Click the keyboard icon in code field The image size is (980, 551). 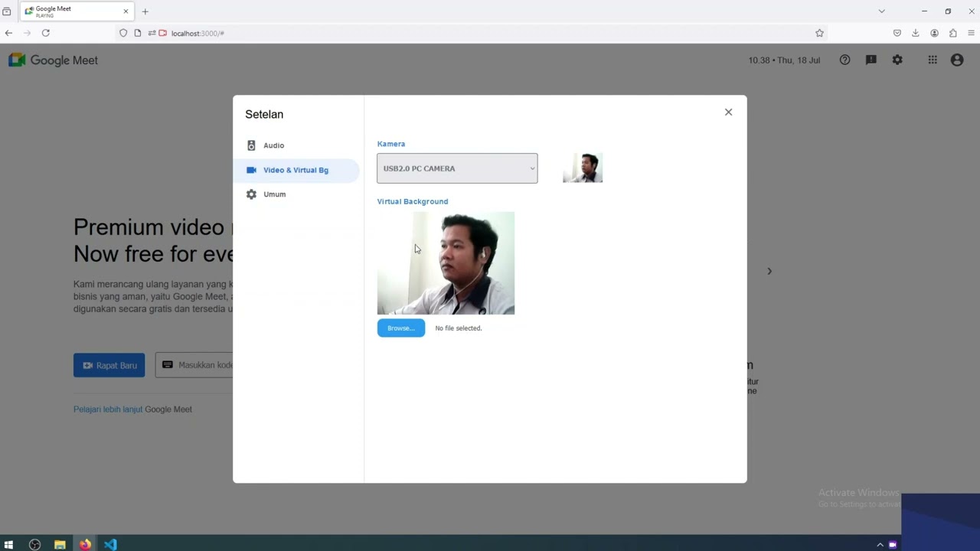(168, 365)
